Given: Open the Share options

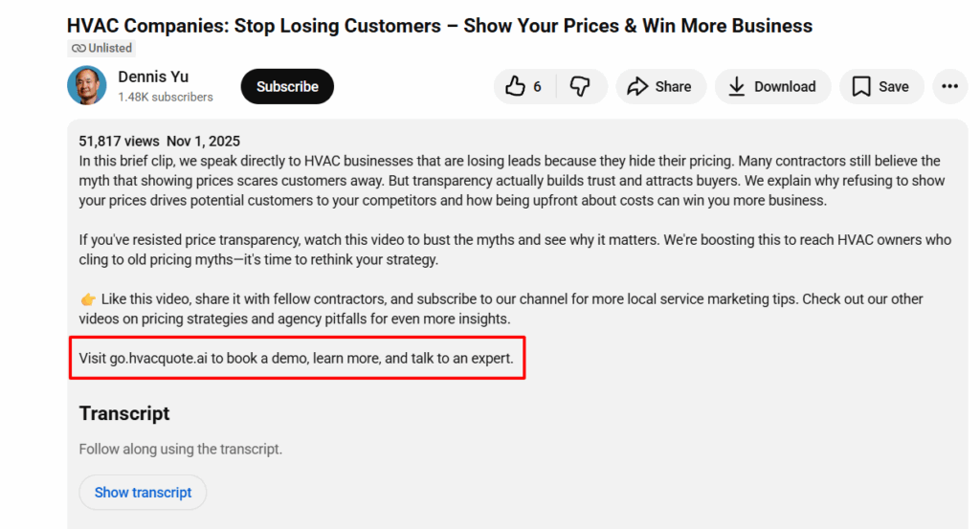Looking at the screenshot, I should point(659,87).
